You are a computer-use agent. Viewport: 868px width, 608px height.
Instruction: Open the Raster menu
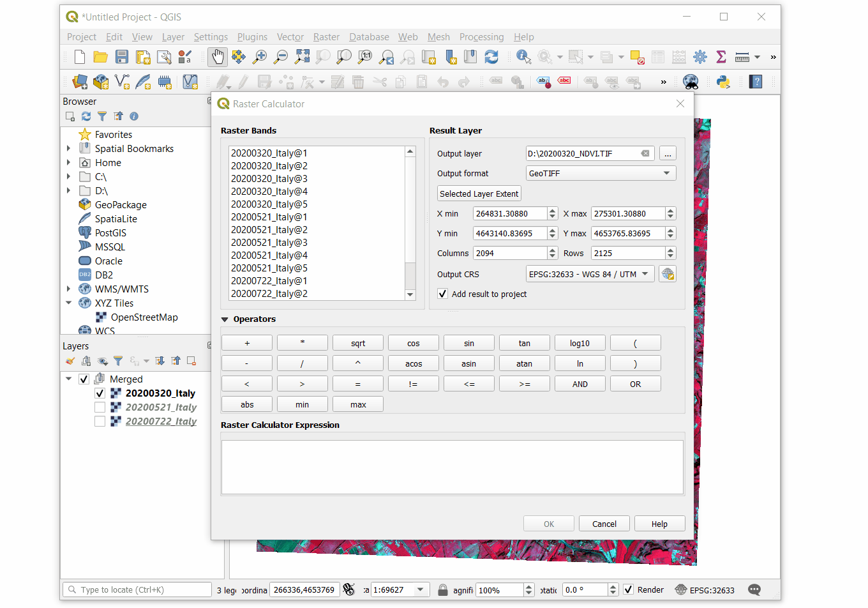[326, 37]
